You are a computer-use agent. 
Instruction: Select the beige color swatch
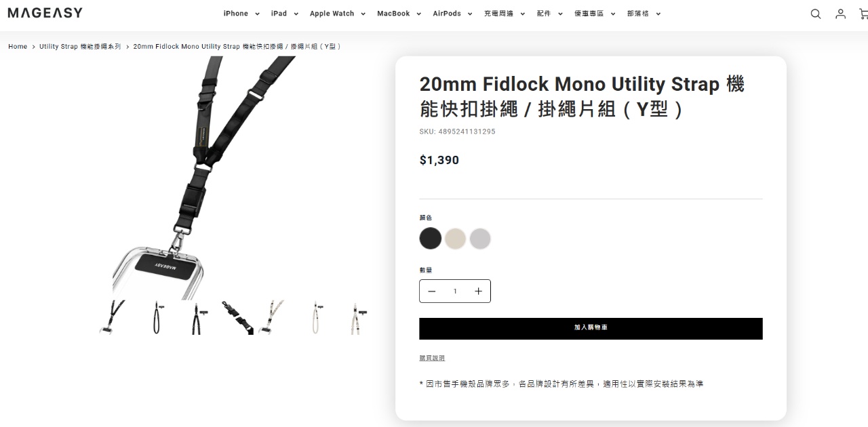[455, 239]
